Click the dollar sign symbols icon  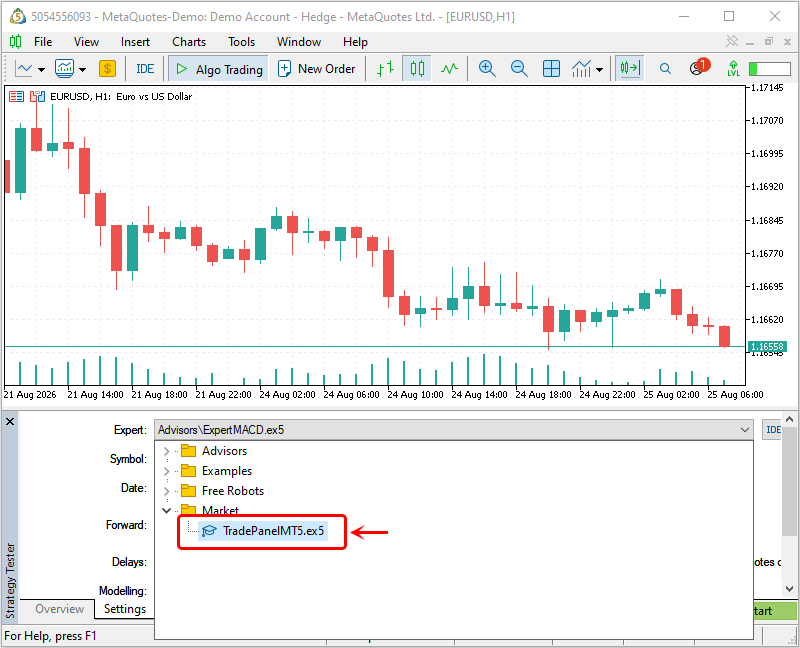point(107,68)
